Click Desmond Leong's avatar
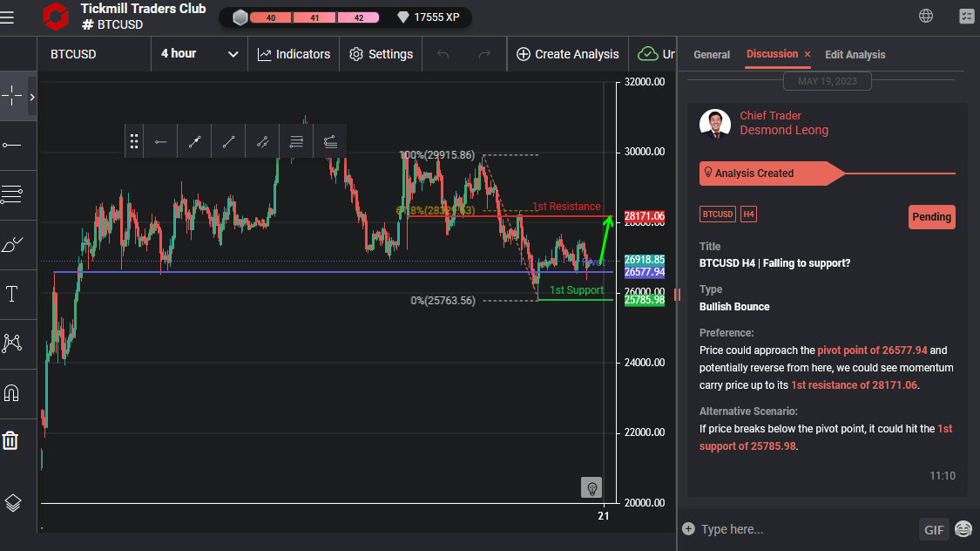This screenshot has height=551, width=980. point(715,124)
